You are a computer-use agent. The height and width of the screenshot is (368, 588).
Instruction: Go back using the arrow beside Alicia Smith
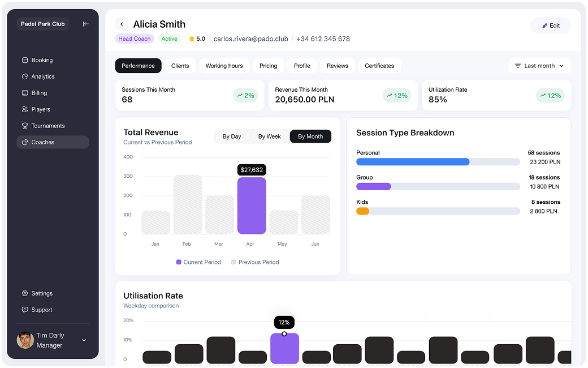coord(122,24)
